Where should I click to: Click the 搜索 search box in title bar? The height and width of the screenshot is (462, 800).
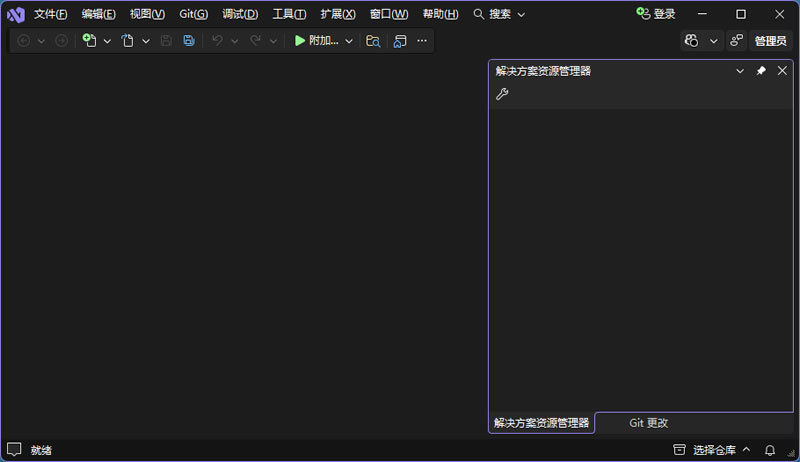(x=499, y=14)
